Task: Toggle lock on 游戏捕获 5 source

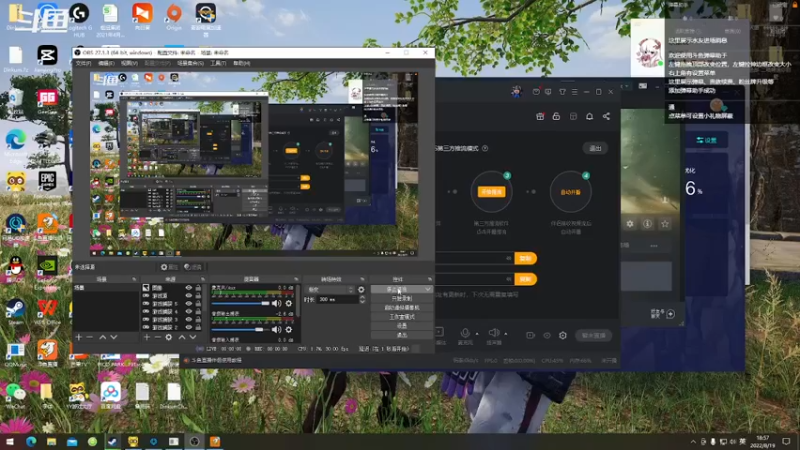Action: point(198,304)
